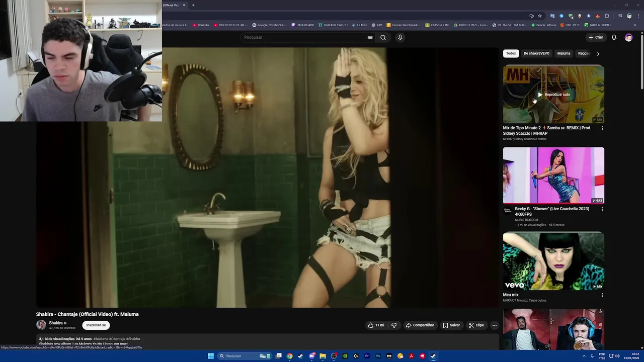Open the GEMINI bookmark
The image size is (644, 362).
pyautogui.click(x=359, y=25)
